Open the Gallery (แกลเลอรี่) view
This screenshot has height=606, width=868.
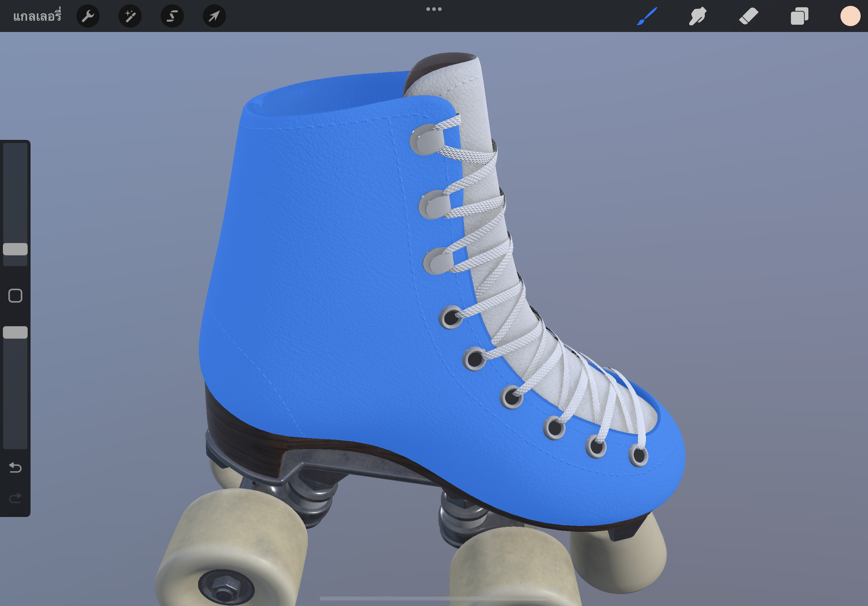[37, 16]
